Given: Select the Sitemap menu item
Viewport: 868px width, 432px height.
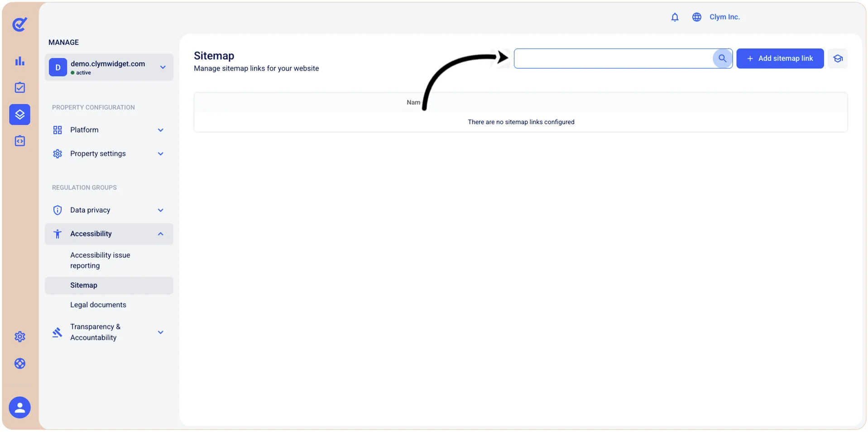Looking at the screenshot, I should (109, 285).
